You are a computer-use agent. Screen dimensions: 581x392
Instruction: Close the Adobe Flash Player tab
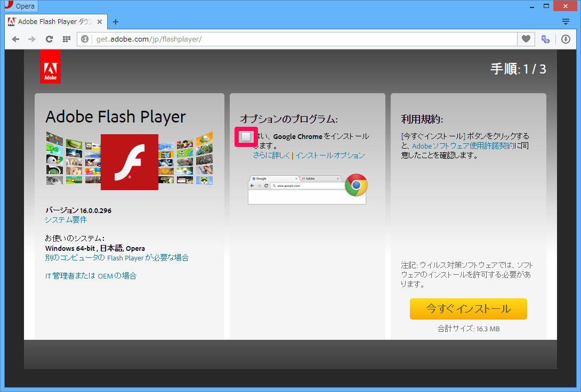[x=100, y=22]
